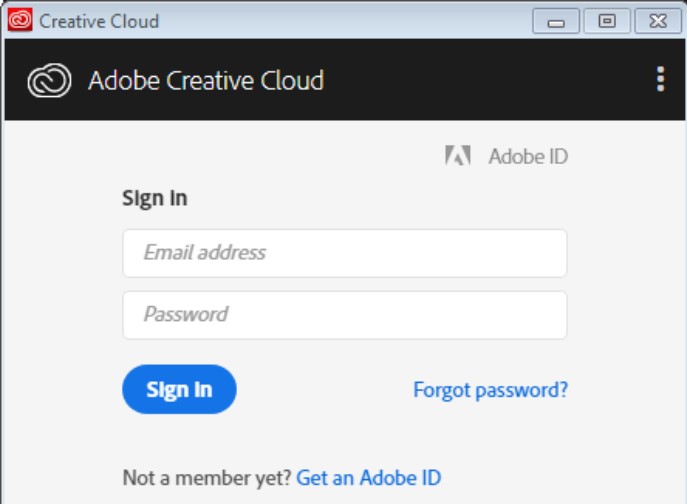
Task: Click the 'Not a member yet?' text
Action: (206, 477)
